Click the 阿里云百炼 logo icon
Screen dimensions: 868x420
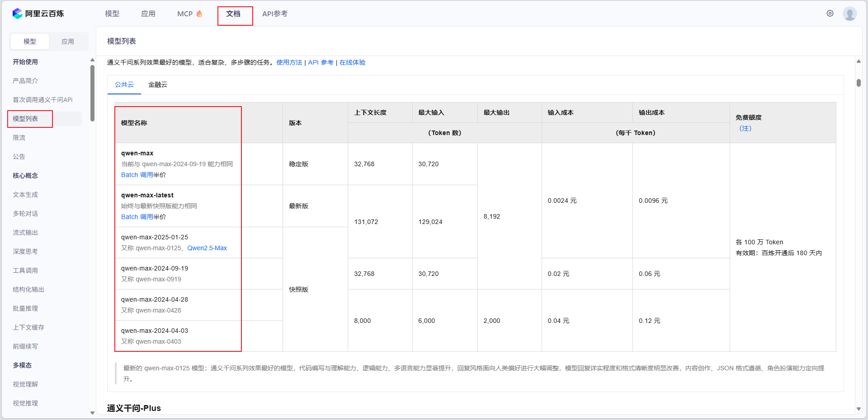coord(17,13)
